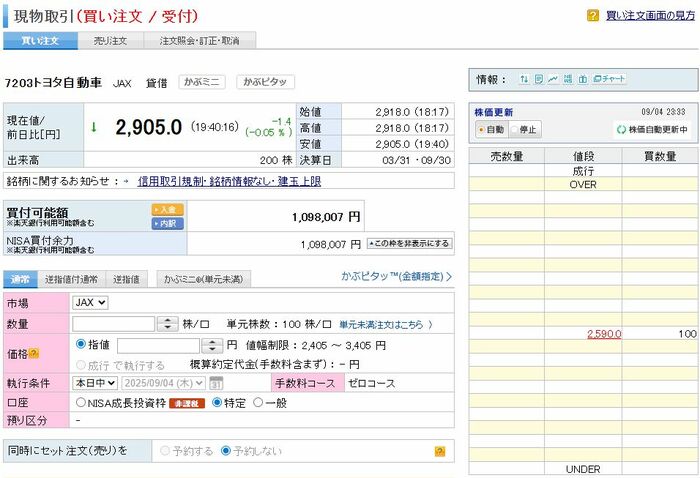Click the 売数量 column header
700x478 pixels.
(x=507, y=157)
